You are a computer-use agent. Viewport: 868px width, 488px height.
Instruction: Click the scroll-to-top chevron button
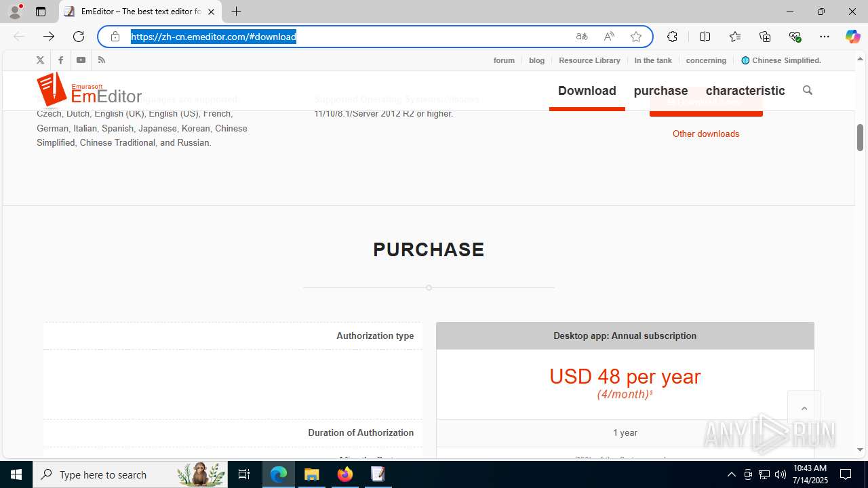click(804, 408)
